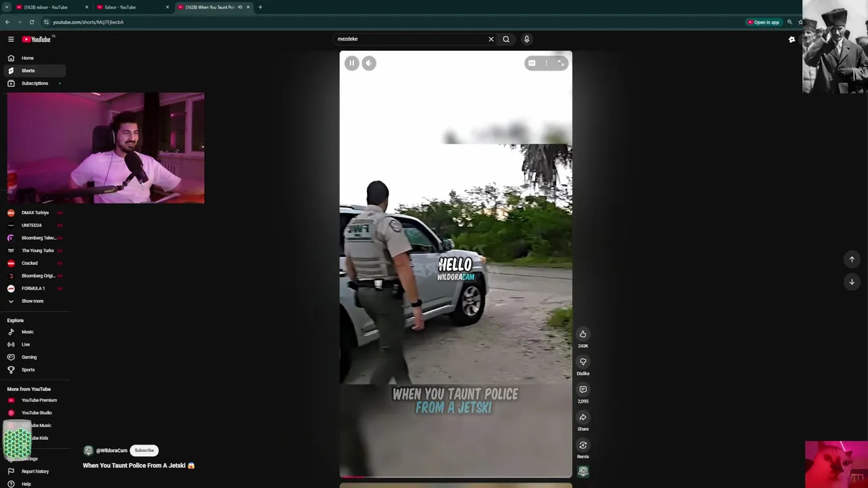Skip to the next Short with down arrow

(x=852, y=282)
